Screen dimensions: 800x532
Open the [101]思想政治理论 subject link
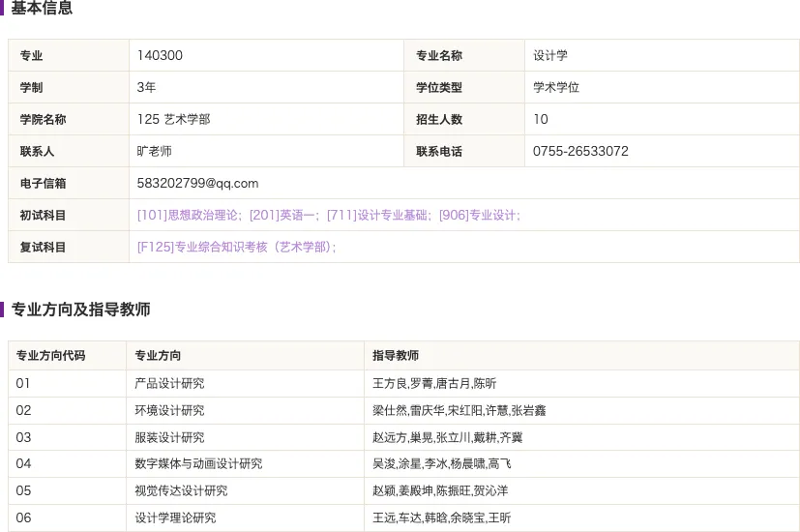pyautogui.click(x=190, y=216)
